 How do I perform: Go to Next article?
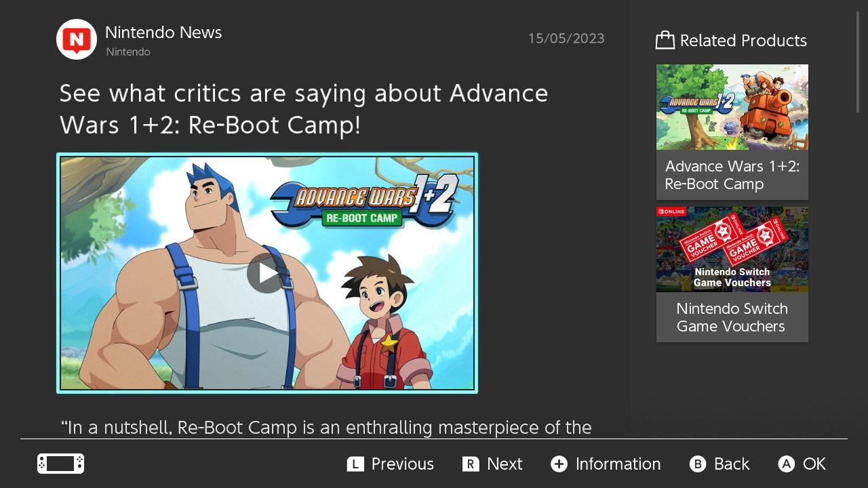pyautogui.click(x=505, y=464)
